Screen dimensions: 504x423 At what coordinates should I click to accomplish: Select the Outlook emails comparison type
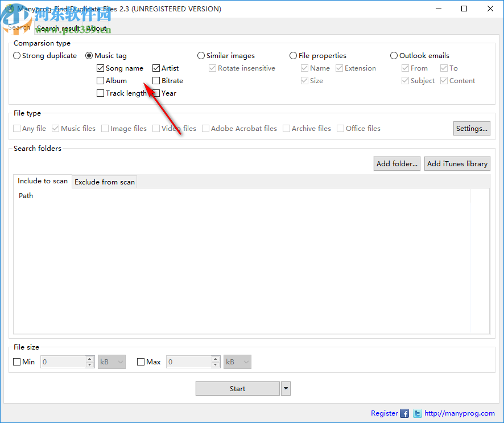(x=394, y=55)
